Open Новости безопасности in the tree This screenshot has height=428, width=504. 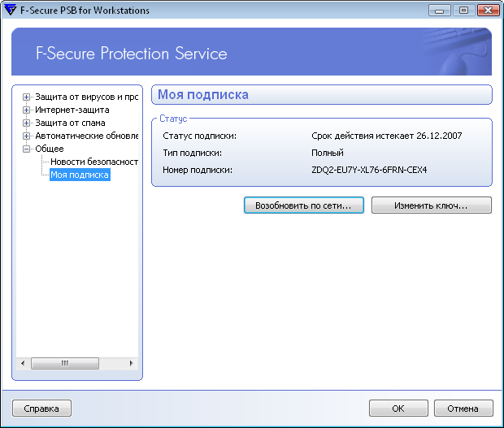pyautogui.click(x=94, y=162)
